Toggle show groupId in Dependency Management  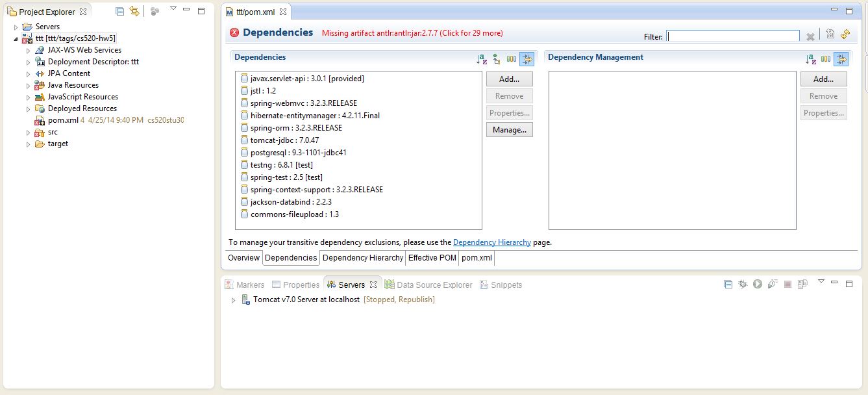[826, 59]
